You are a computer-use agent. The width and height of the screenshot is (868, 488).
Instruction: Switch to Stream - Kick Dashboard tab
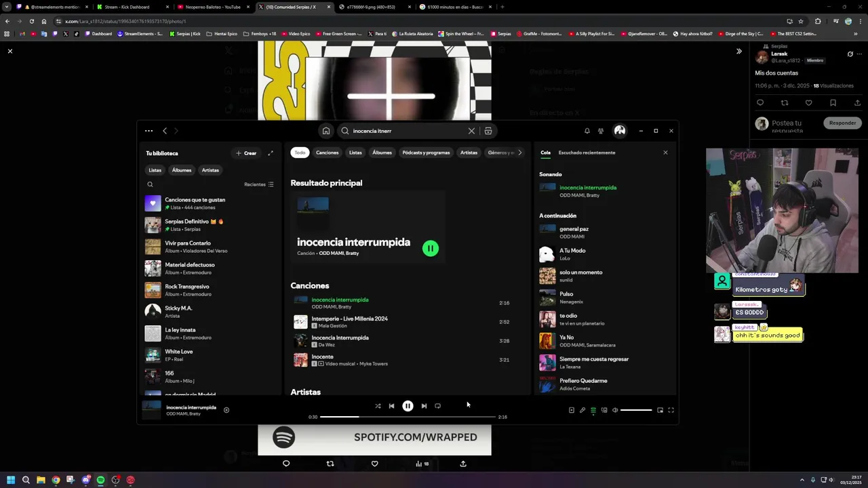click(x=129, y=7)
